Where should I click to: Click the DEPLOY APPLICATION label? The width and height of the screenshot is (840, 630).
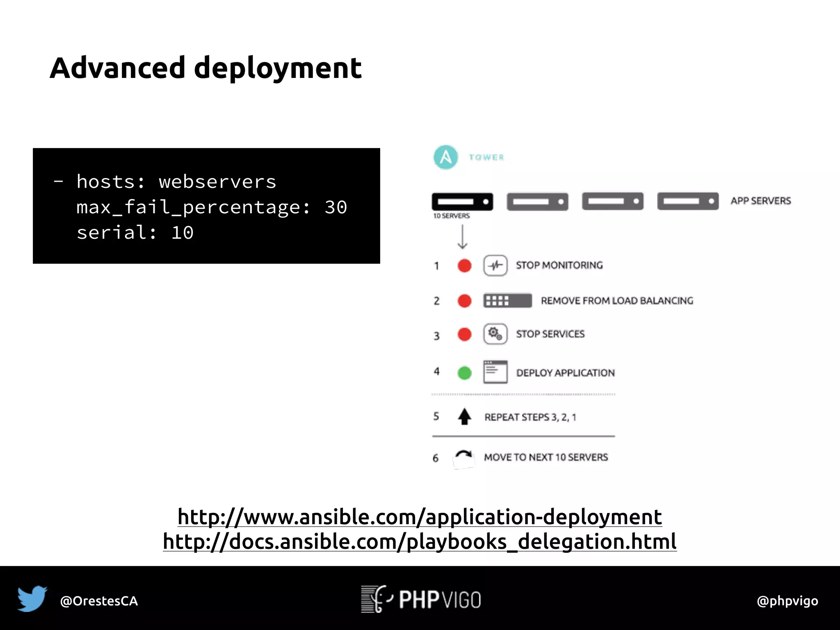tap(565, 373)
